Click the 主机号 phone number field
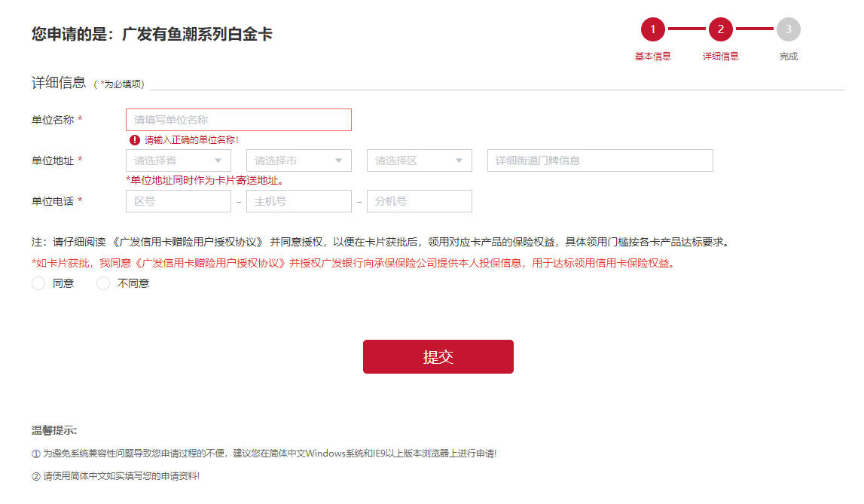Viewport: 864px width, 504px height. tap(298, 201)
